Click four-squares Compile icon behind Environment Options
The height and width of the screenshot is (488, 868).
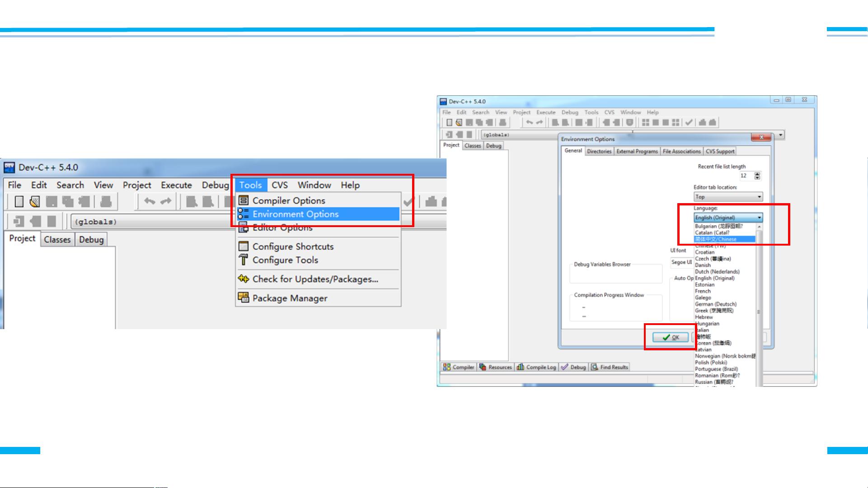pos(645,122)
